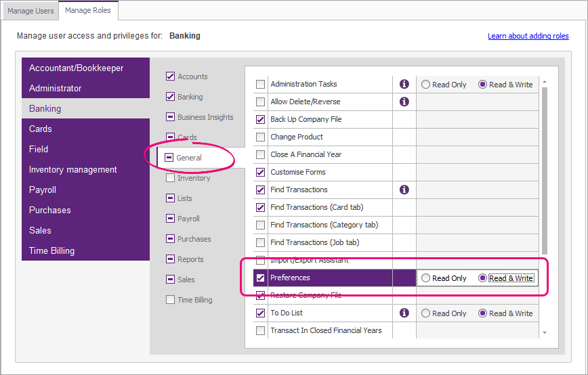Select the Customise Forms label
This screenshot has height=375, width=588.
pyautogui.click(x=298, y=172)
